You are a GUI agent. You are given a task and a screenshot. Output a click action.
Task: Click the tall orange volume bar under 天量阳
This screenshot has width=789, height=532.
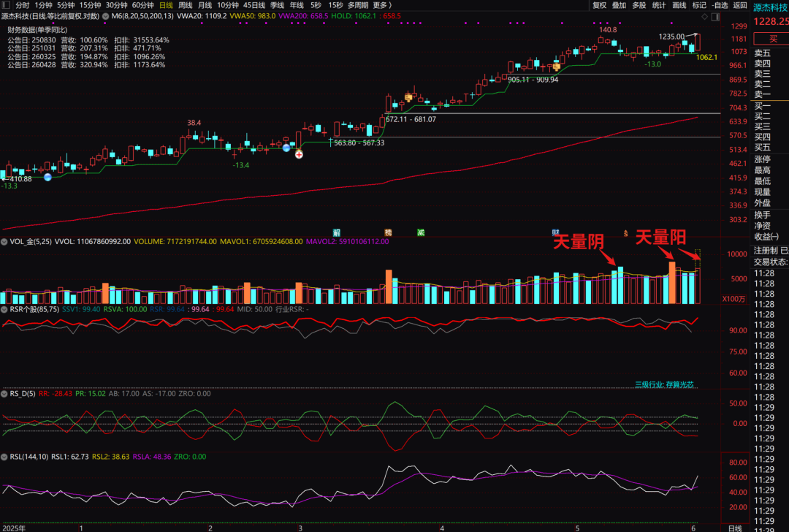672,282
